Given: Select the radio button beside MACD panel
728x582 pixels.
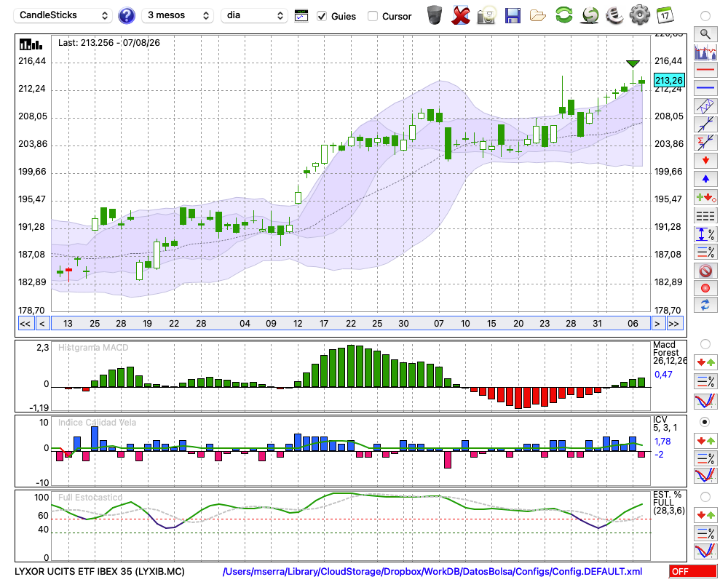Looking at the screenshot, I should [x=705, y=344].
